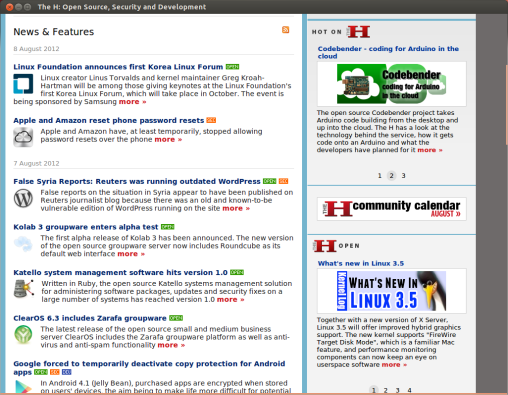Click the Katello server icon
The width and height of the screenshot is (508, 395).
24,289
